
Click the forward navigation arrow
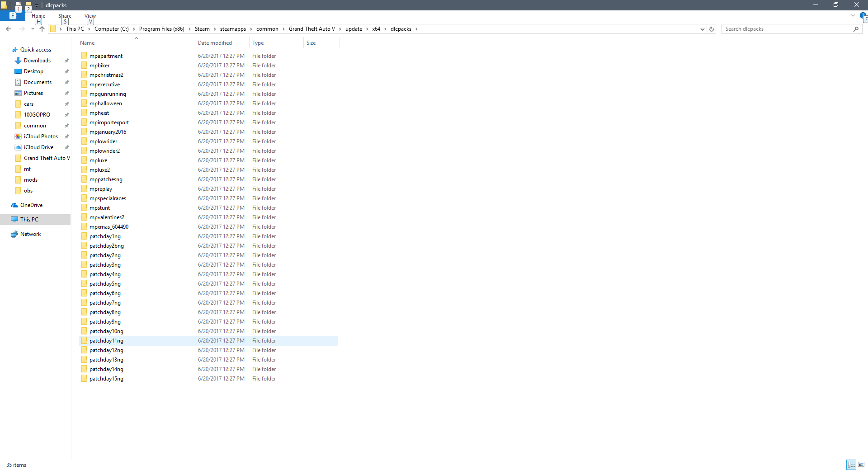(22, 29)
